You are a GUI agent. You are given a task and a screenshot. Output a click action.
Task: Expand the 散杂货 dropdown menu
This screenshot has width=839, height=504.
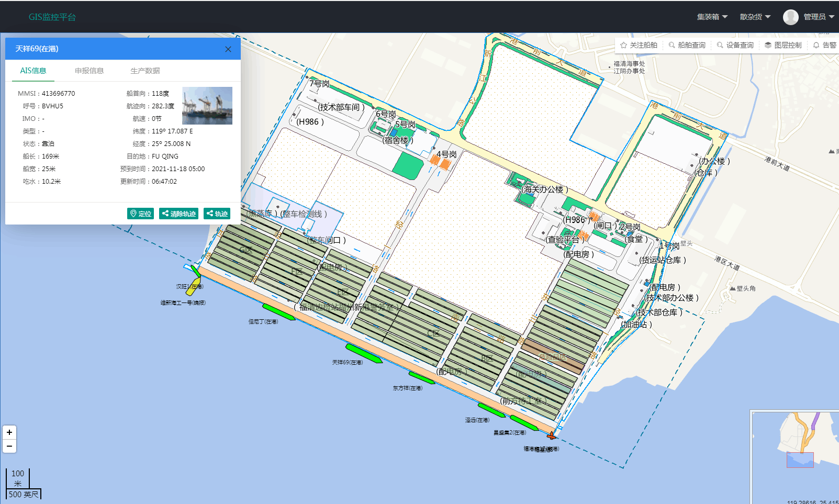coord(755,17)
